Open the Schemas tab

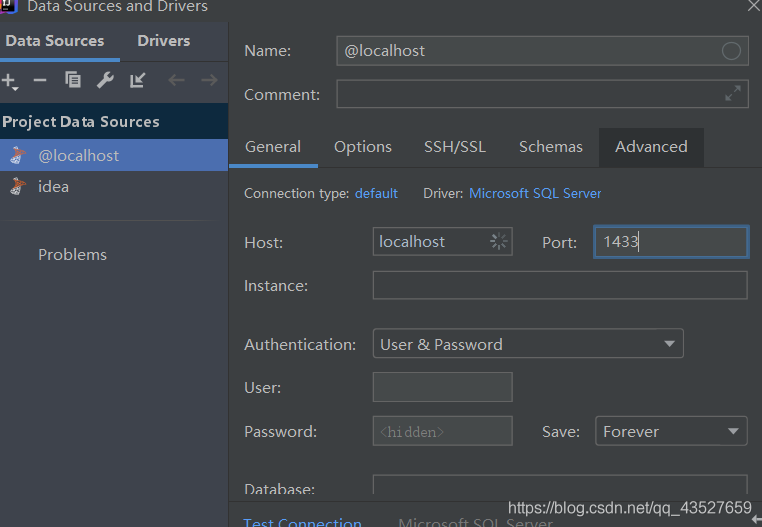pyautogui.click(x=550, y=147)
